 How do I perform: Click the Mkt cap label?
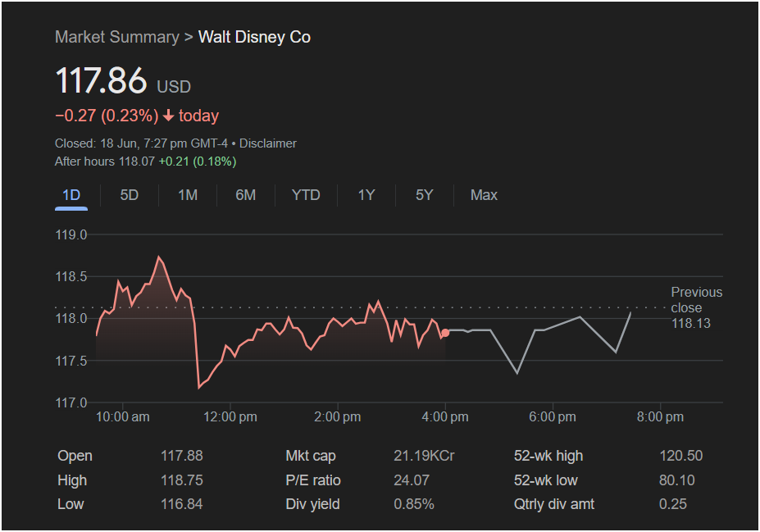311,456
